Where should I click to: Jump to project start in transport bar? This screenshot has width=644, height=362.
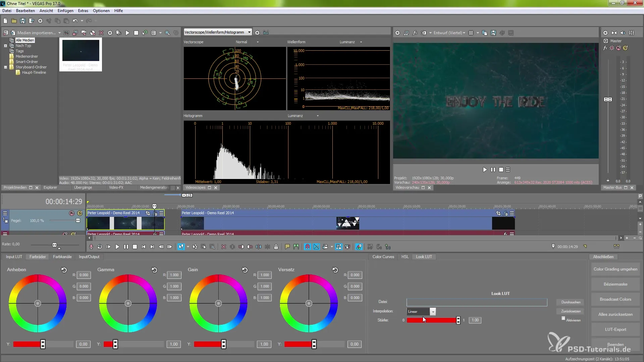143,247
